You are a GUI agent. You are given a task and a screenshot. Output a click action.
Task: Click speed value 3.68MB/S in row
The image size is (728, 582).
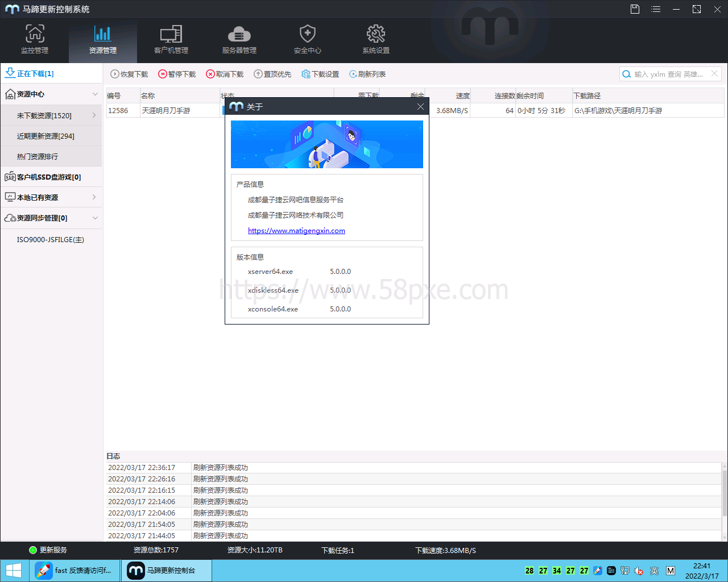[x=452, y=110]
